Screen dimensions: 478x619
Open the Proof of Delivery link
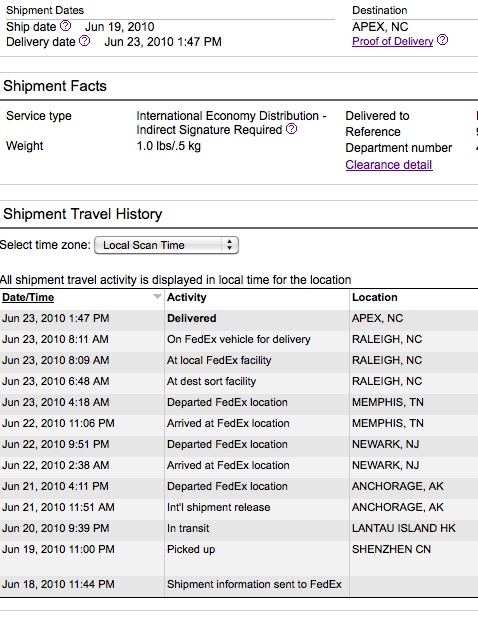pyautogui.click(x=392, y=41)
